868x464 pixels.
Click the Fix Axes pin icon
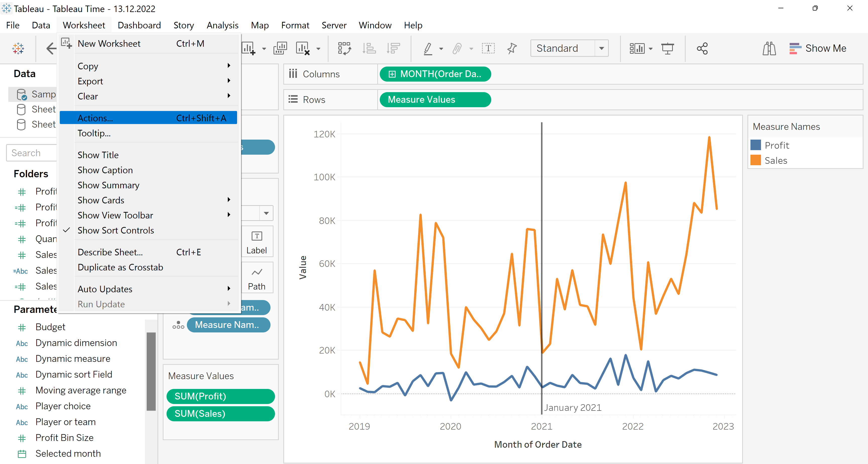tap(512, 48)
